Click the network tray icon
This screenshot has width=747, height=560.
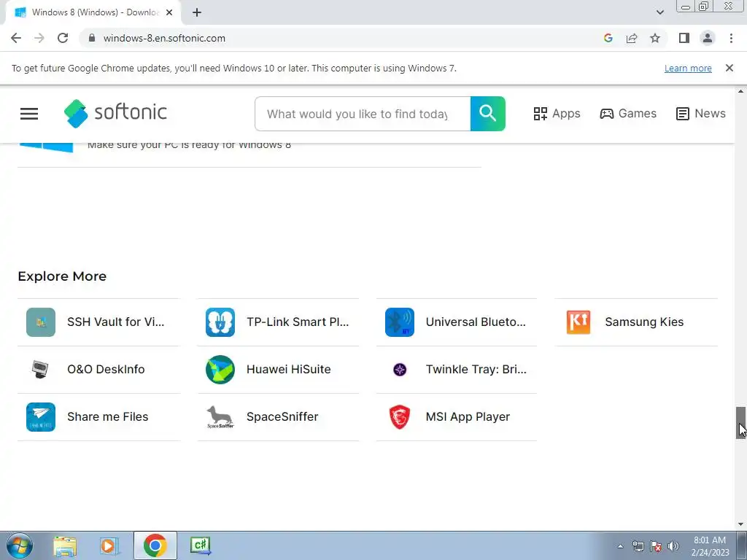click(638, 546)
